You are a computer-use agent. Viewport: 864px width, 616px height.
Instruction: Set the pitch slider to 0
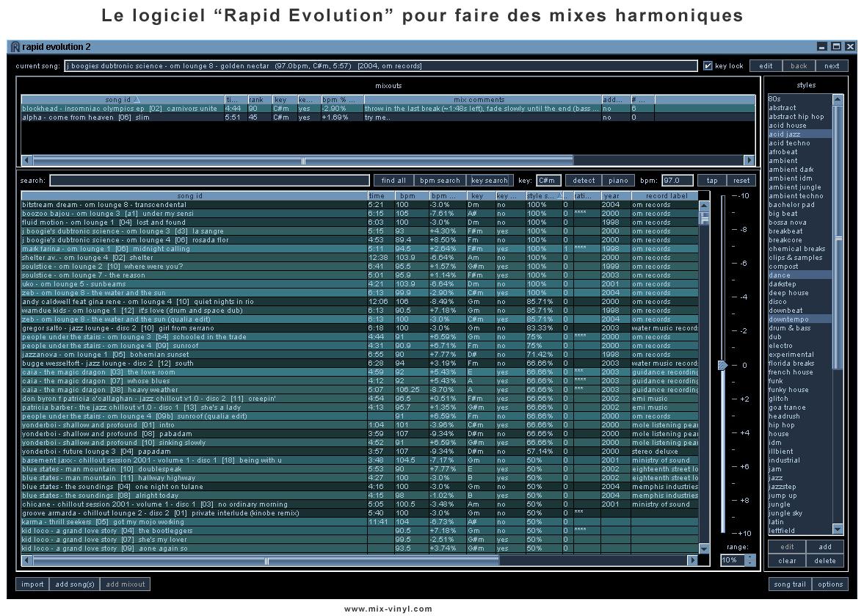[722, 363]
